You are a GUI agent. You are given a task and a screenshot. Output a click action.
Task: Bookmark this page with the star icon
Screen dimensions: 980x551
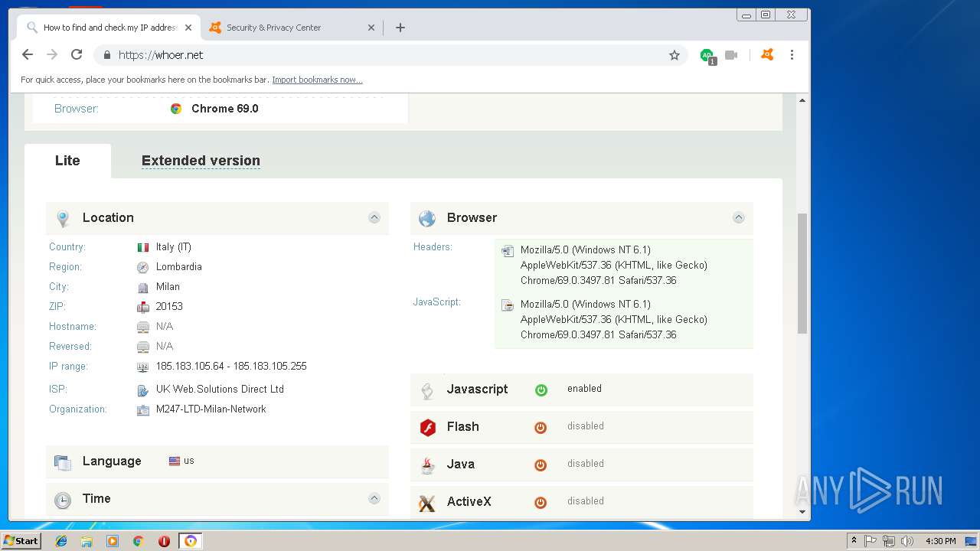(x=675, y=55)
